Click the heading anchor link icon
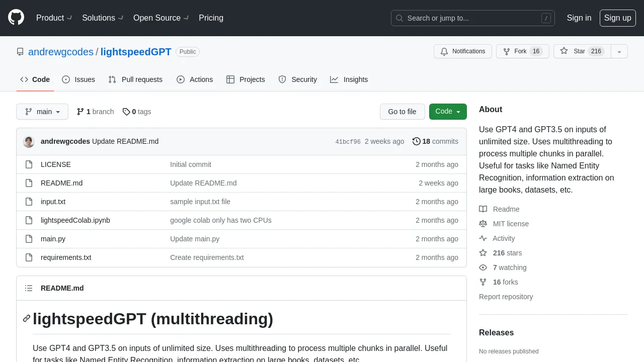This screenshot has width=644, height=362. pyautogui.click(x=27, y=319)
